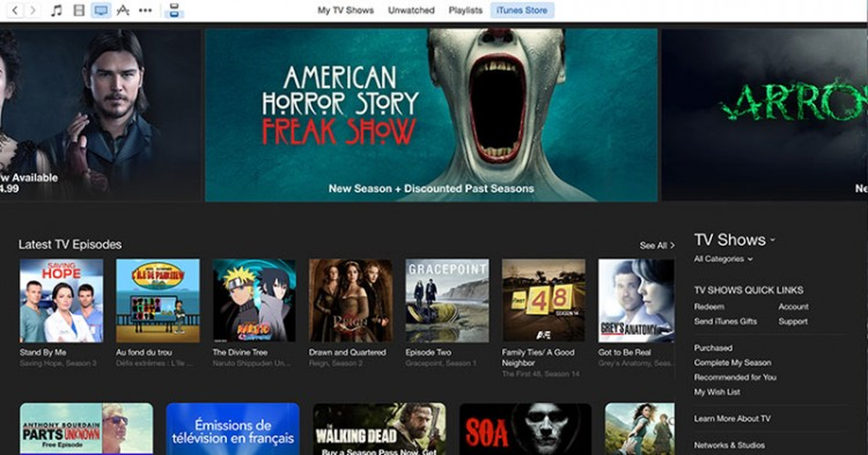
Task: Open the Support quick link
Action: (793, 321)
